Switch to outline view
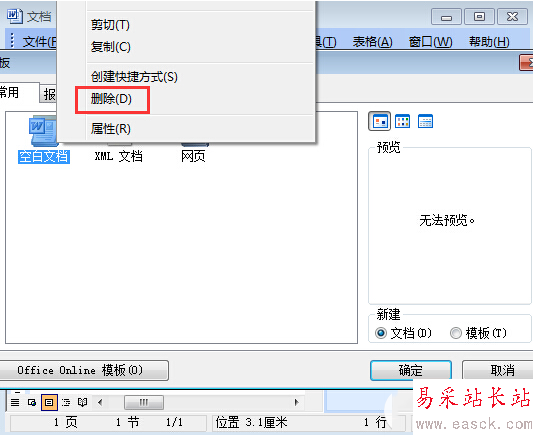This screenshot has height=439, width=533. coord(66,403)
